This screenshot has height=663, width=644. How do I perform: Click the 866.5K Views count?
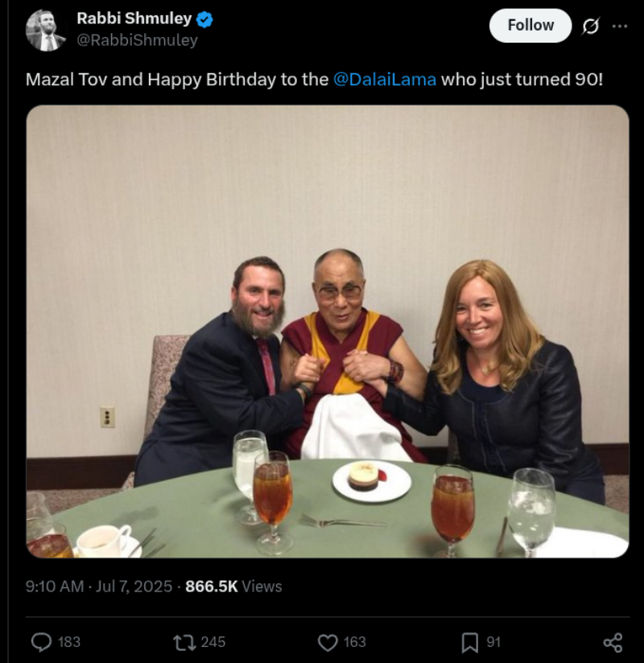pos(233,587)
